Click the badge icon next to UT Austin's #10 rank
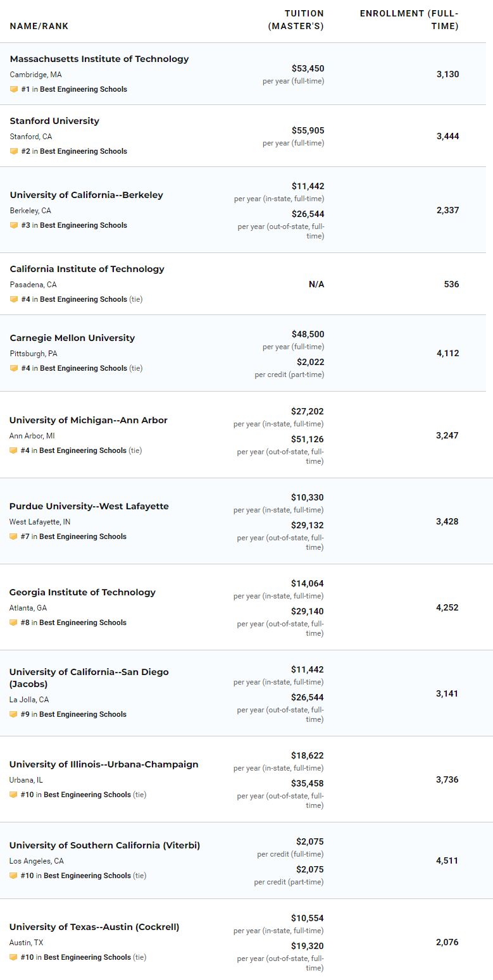 coord(13,957)
